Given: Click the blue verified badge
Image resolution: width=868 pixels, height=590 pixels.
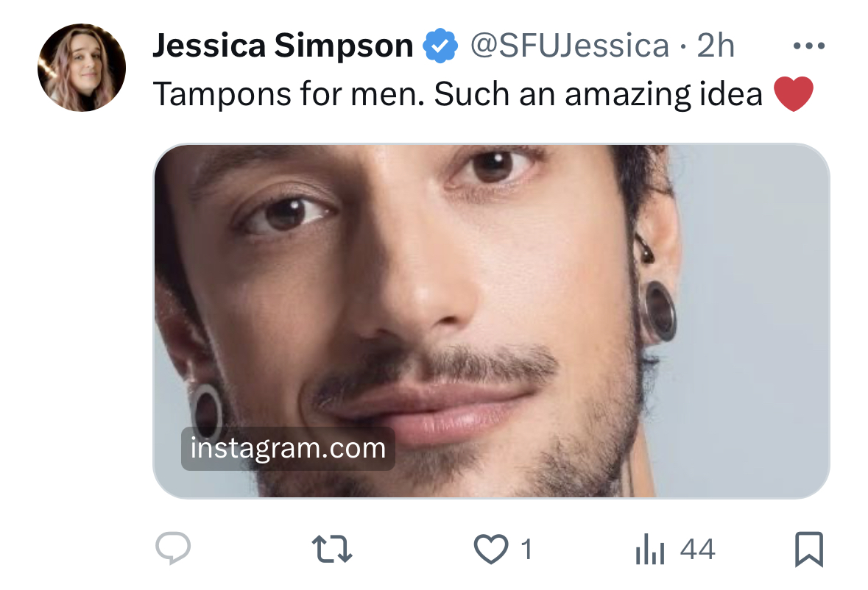Looking at the screenshot, I should (440, 46).
